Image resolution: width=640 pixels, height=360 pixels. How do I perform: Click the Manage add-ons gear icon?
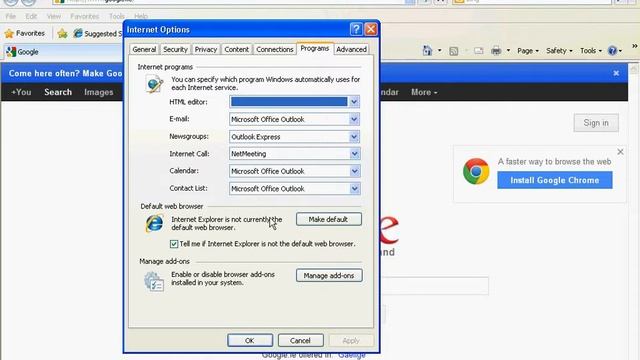point(154,281)
